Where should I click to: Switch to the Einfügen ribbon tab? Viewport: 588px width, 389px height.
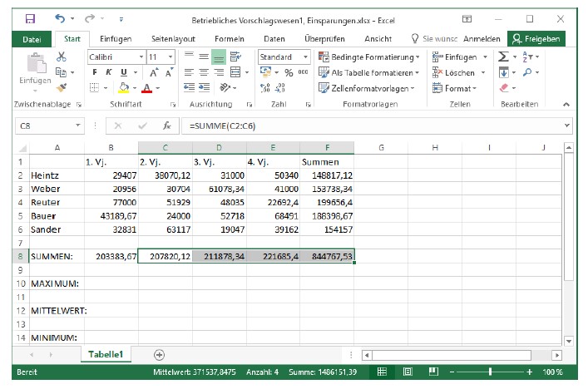[x=116, y=39]
